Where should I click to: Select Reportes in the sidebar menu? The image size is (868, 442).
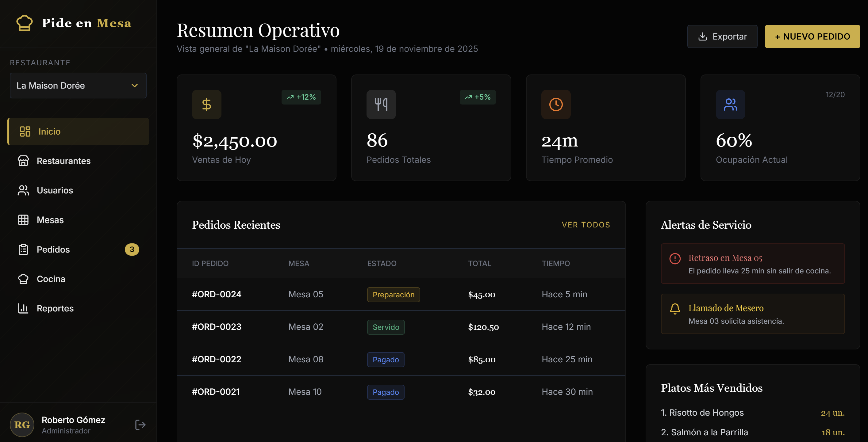[55, 308]
